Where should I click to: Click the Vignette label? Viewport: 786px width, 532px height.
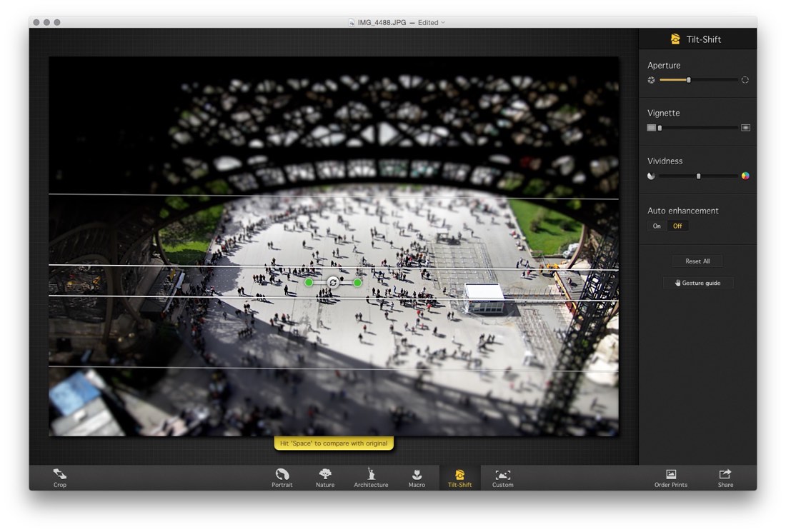click(x=663, y=113)
